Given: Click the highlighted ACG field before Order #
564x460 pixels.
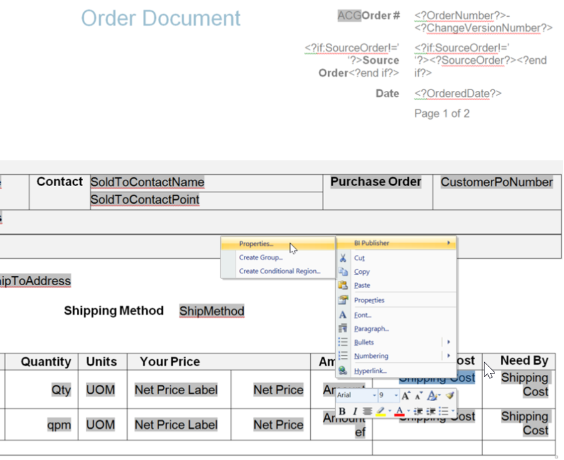Looking at the screenshot, I should pos(349,15).
